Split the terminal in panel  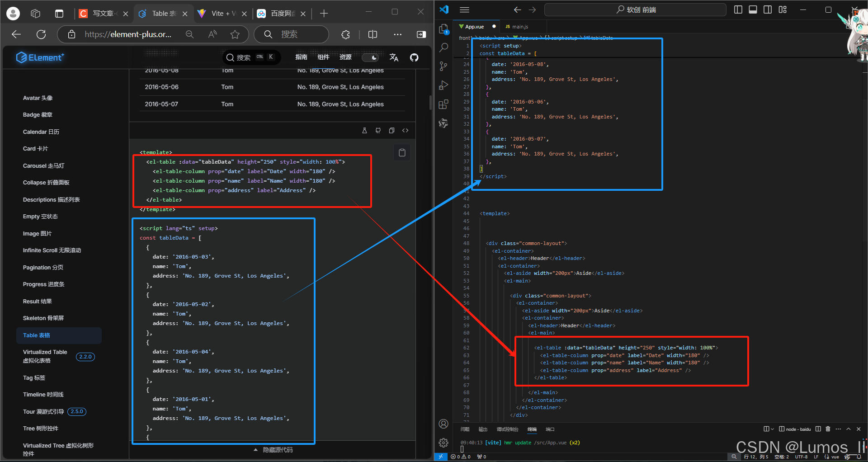click(x=818, y=429)
